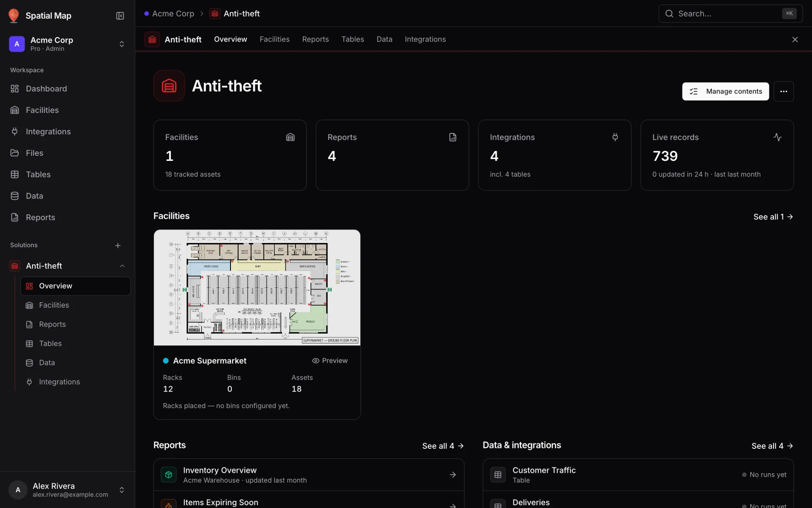The height and width of the screenshot is (508, 812).
Task: Click the arrow on Inventory Overview row
Action: (453, 475)
